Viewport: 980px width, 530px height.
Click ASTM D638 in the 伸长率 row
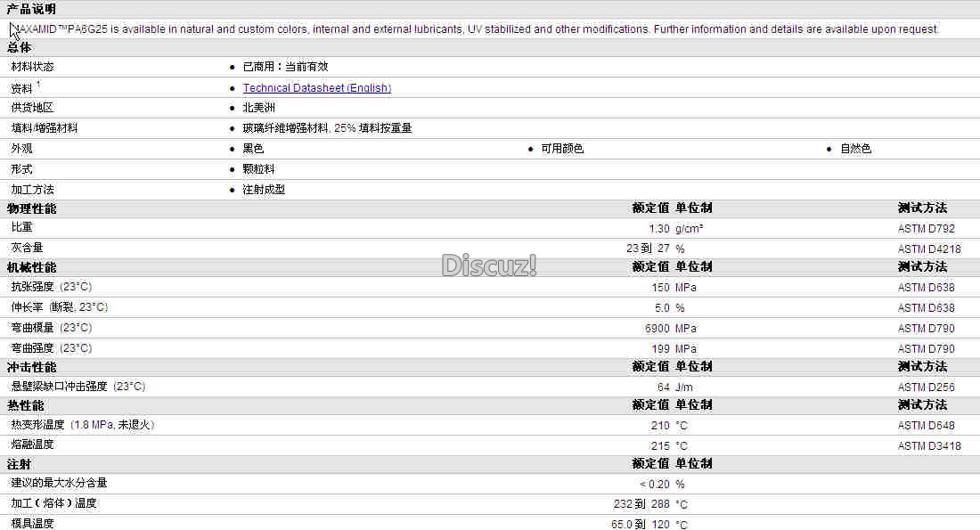coord(927,308)
